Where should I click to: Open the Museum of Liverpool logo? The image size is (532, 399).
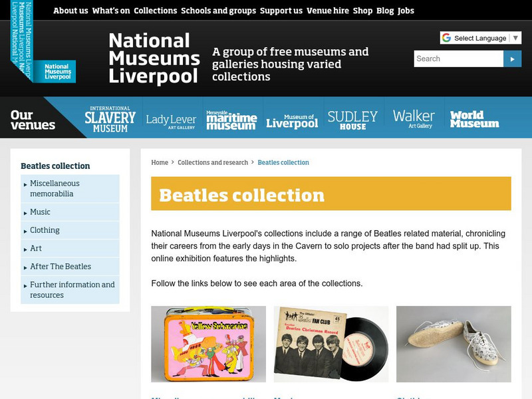point(292,121)
